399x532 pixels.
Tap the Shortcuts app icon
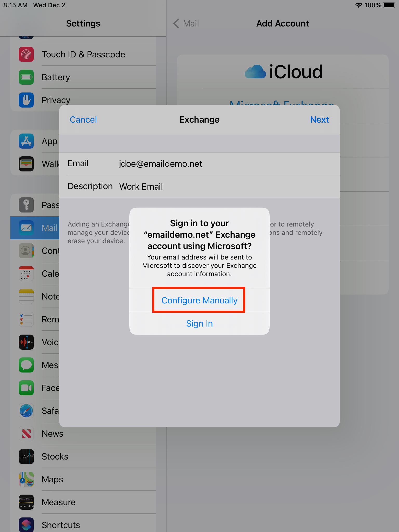click(x=26, y=525)
